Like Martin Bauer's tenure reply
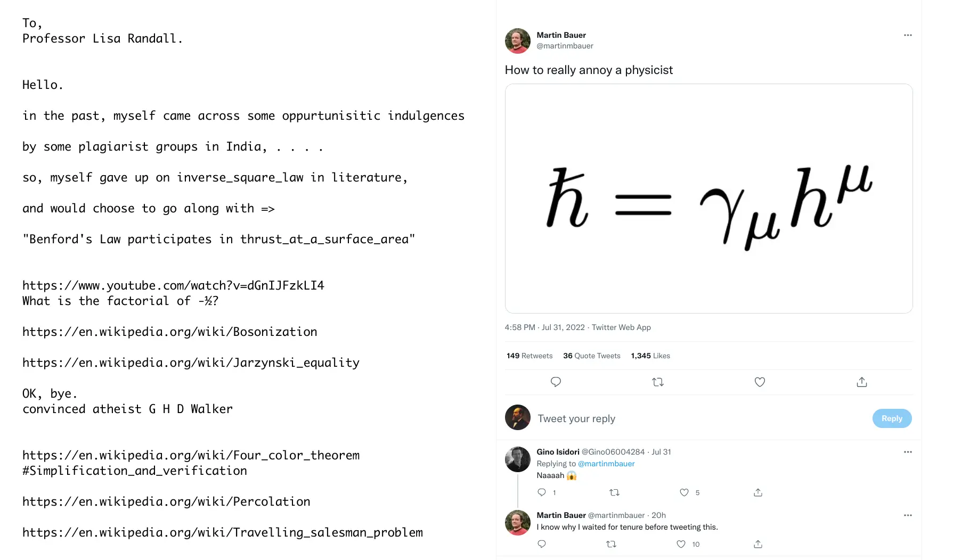This screenshot has height=560, width=953. coord(681,544)
